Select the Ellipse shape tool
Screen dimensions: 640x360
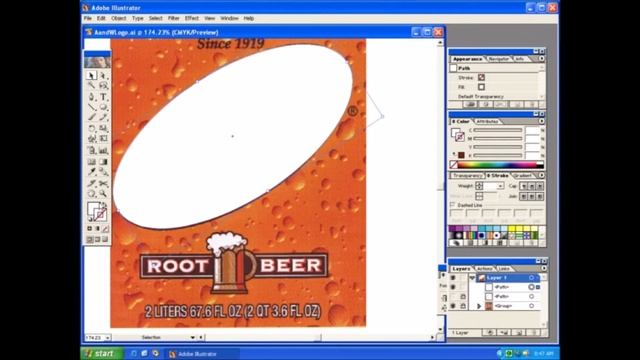(103, 107)
